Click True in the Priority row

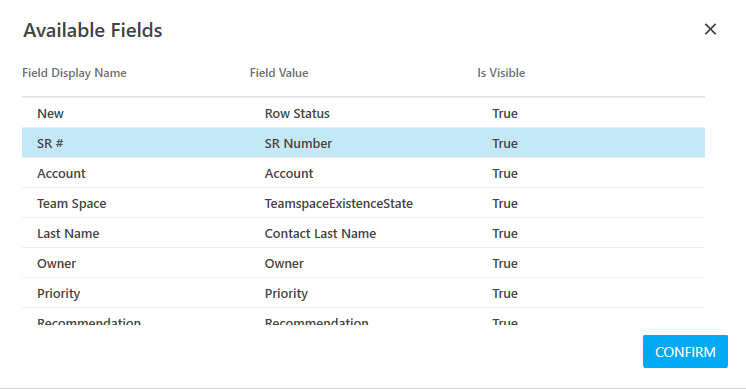[x=505, y=293]
